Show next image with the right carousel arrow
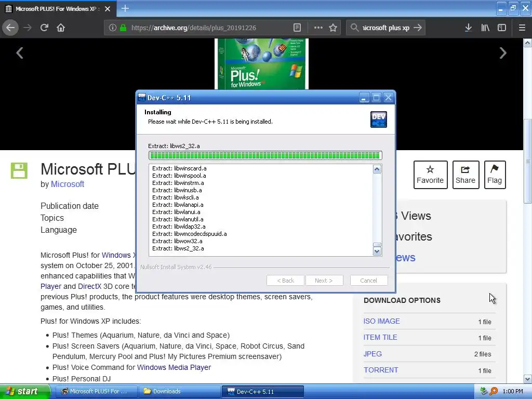Viewport: 532px width, 399px height. pos(503,52)
